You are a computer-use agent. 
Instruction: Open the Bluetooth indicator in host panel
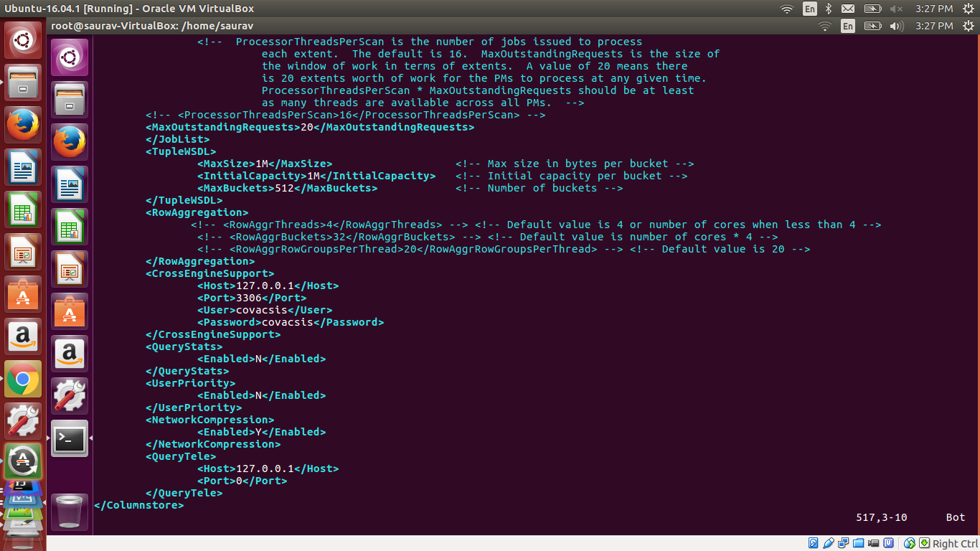pyautogui.click(x=828, y=9)
